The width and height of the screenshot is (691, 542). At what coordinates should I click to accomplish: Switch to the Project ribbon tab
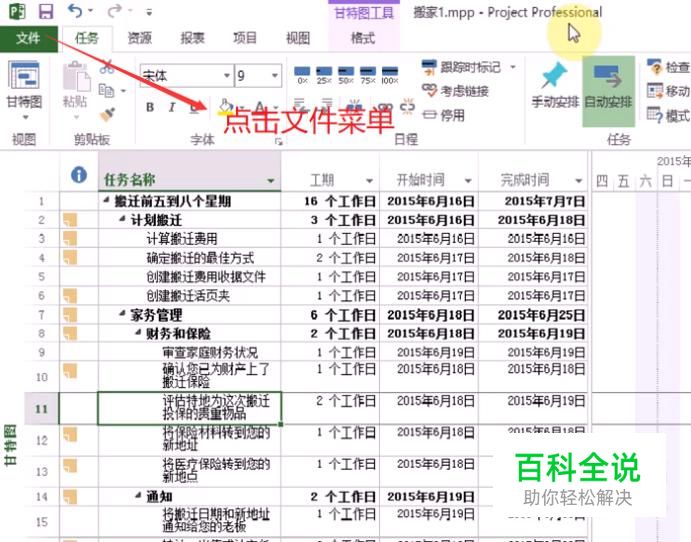tap(245, 39)
